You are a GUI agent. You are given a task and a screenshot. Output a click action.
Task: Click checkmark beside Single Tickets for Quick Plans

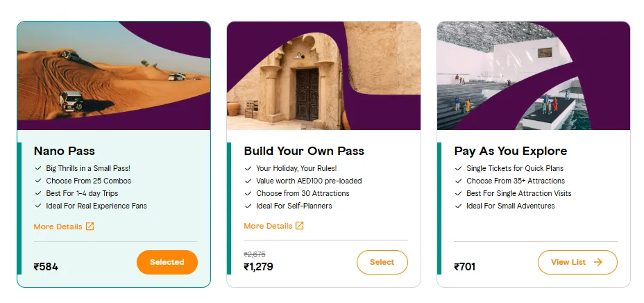pyautogui.click(x=458, y=168)
